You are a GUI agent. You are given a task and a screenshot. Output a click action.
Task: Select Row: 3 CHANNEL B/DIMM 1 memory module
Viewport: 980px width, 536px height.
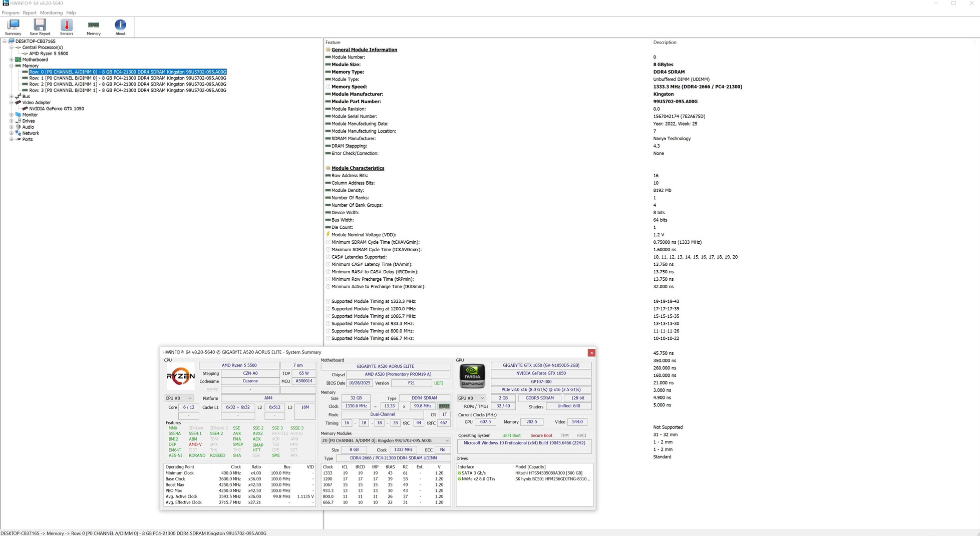(x=128, y=91)
